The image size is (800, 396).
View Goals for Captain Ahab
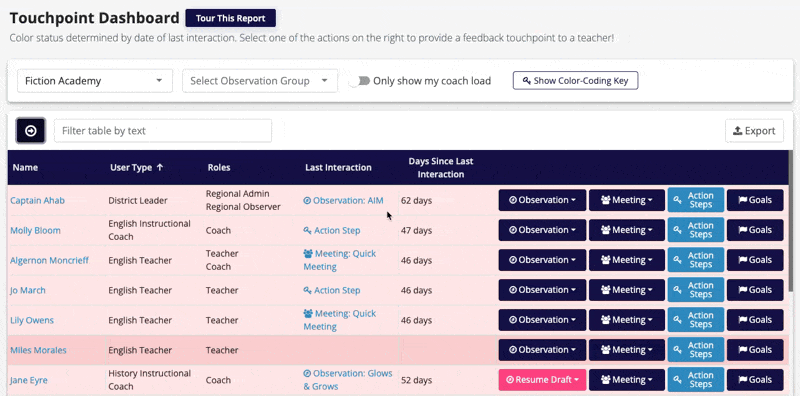pyautogui.click(x=755, y=200)
